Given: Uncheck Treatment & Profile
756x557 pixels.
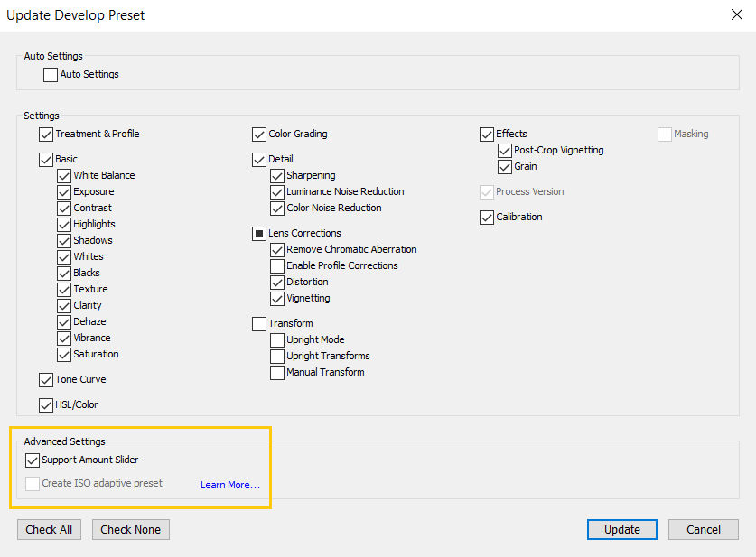Looking at the screenshot, I should click(45, 134).
